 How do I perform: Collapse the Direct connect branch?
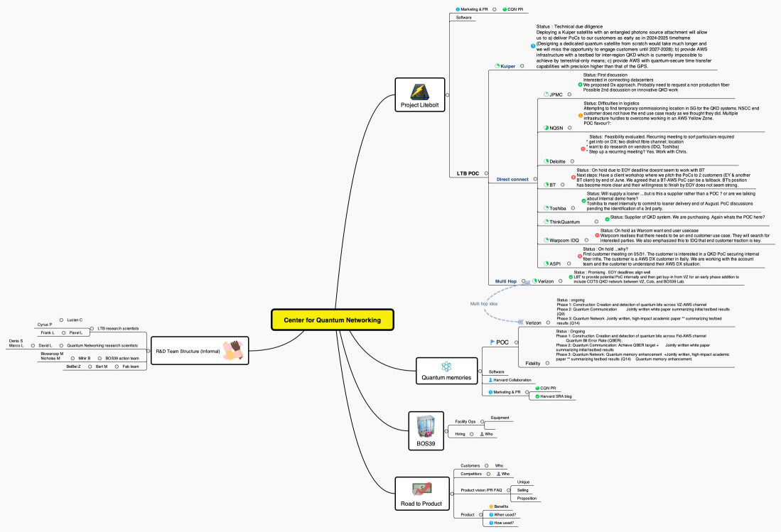[535, 179]
